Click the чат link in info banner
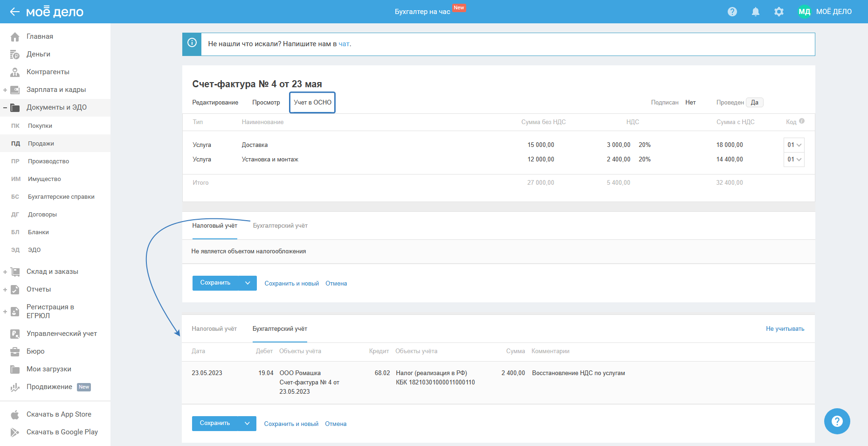The width and height of the screenshot is (868, 446). (x=344, y=44)
